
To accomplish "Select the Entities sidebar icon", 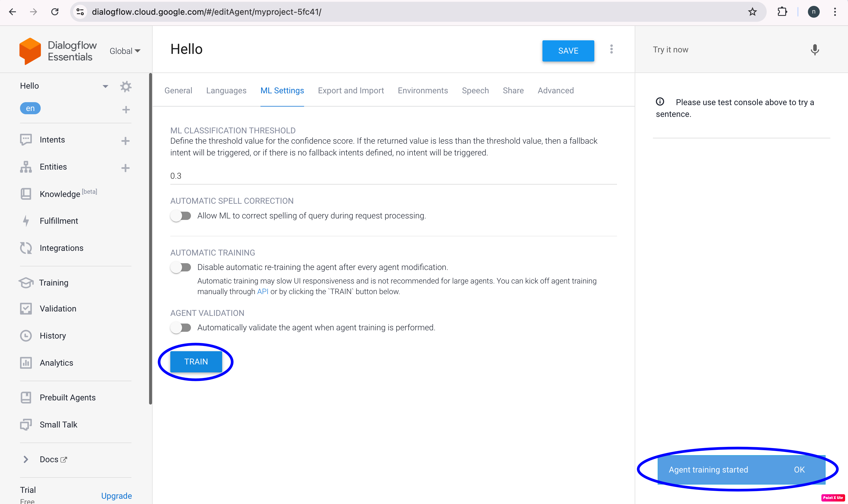I will (x=26, y=167).
